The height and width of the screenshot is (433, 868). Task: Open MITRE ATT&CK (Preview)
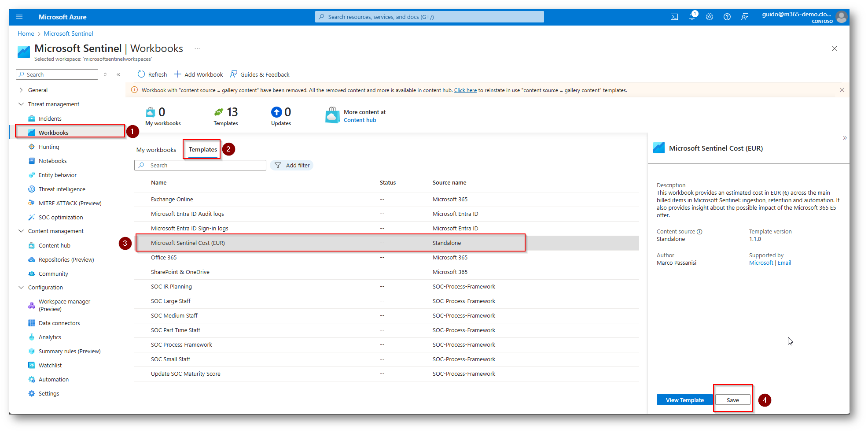coord(70,203)
